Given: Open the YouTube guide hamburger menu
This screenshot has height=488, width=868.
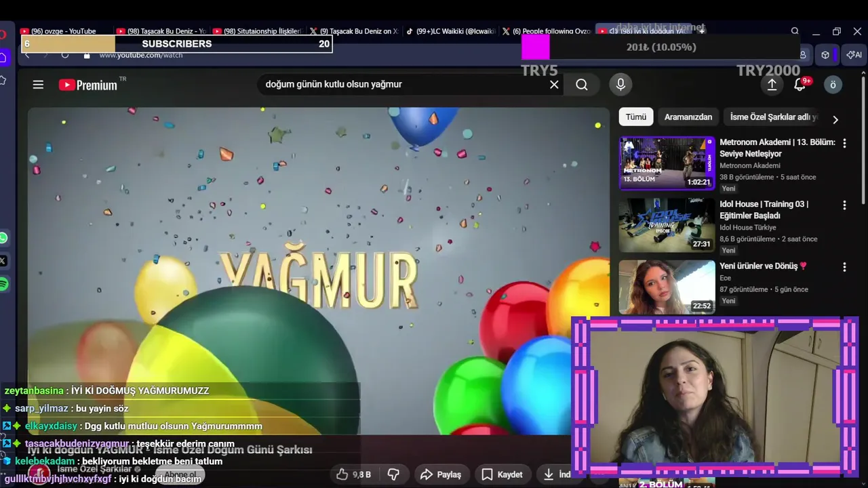Looking at the screenshot, I should (38, 85).
